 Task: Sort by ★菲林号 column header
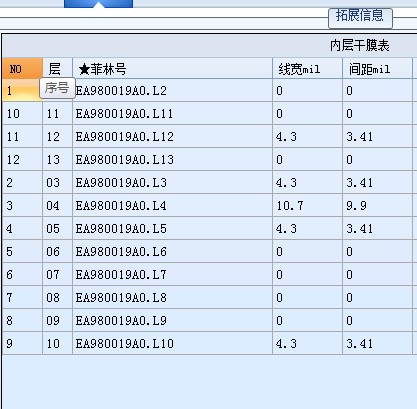point(173,69)
